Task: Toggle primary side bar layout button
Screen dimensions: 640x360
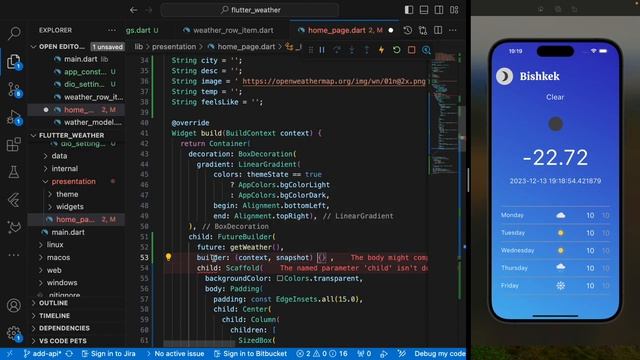Action: 409,10
